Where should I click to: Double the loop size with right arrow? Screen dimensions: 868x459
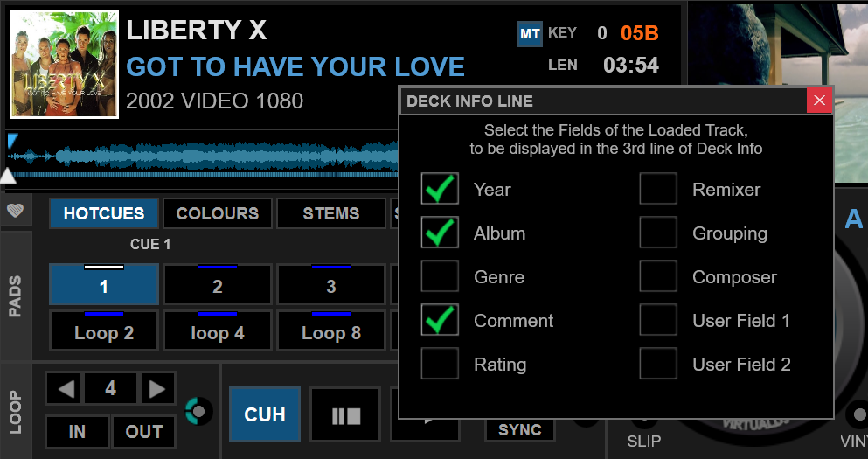(x=157, y=389)
